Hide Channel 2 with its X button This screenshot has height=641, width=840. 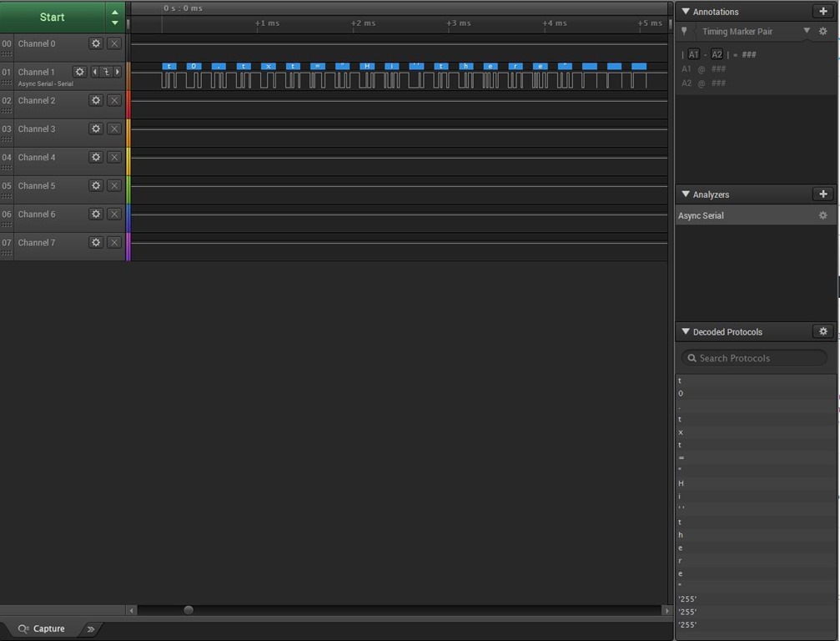tap(114, 100)
